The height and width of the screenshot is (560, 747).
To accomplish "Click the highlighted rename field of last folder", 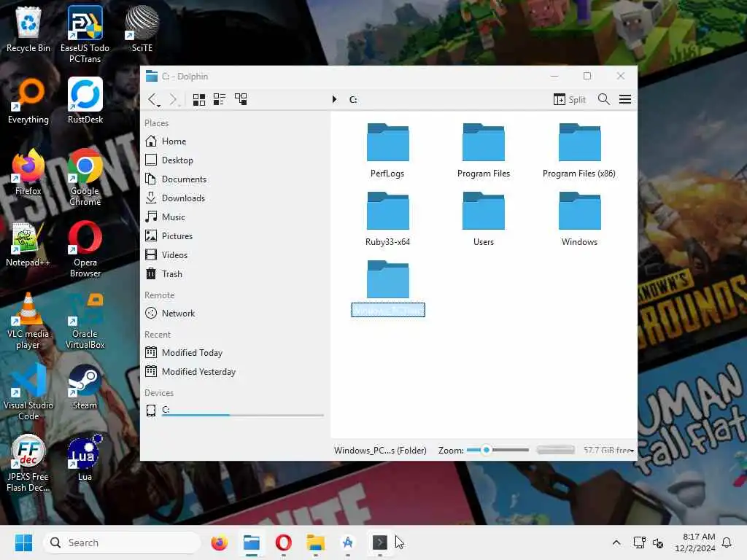I will coord(388,310).
